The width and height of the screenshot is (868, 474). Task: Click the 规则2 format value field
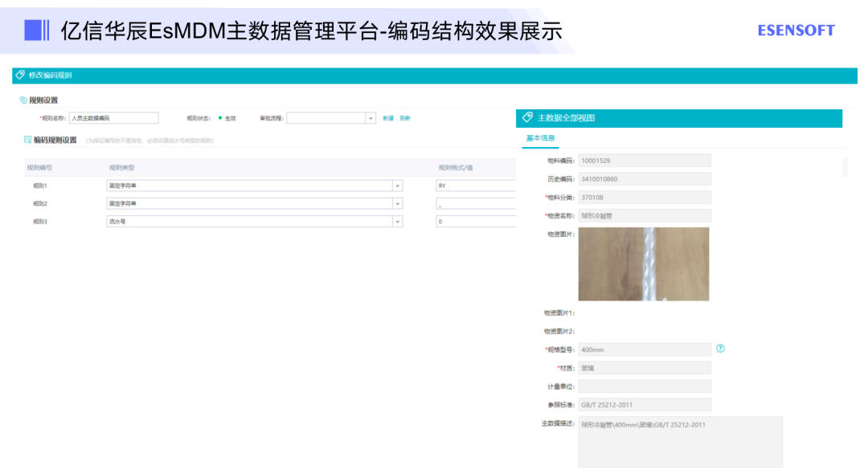(476, 203)
